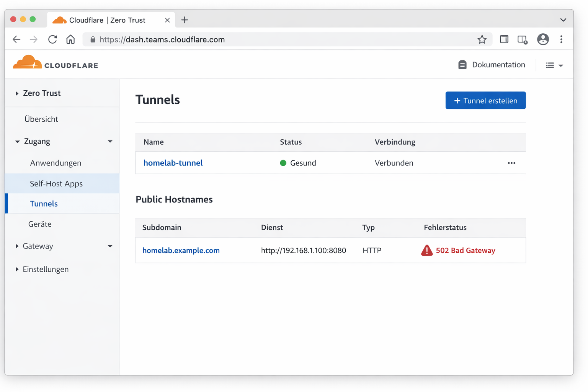Bookmark this page with the star icon
This screenshot has height=392, width=588.
pos(482,39)
